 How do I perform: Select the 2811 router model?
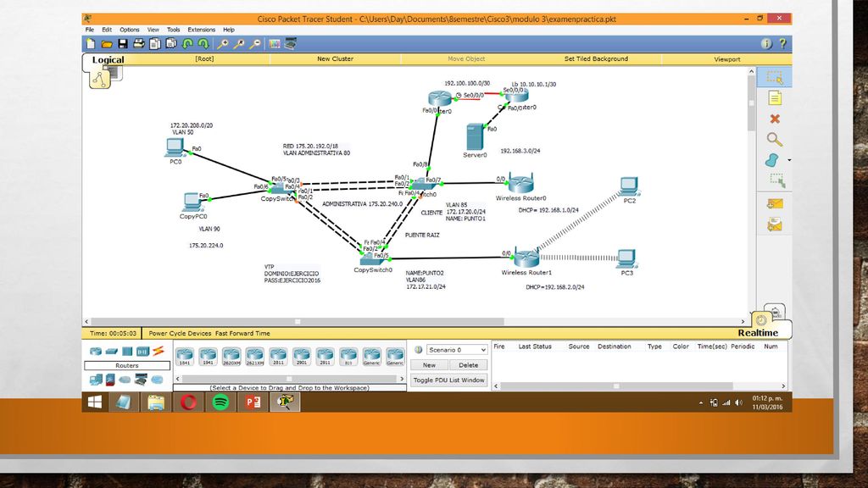tap(278, 357)
